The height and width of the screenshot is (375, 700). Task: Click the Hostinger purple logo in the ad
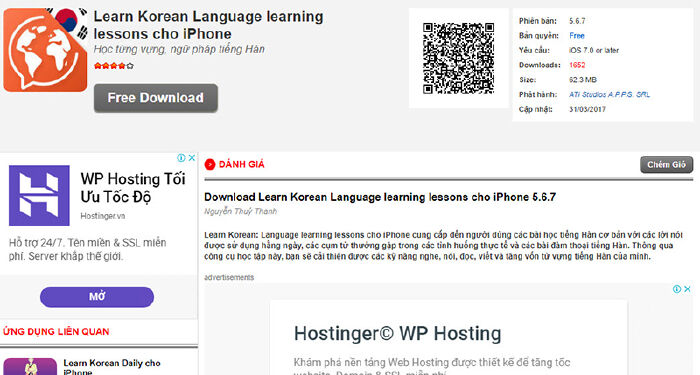point(39,196)
